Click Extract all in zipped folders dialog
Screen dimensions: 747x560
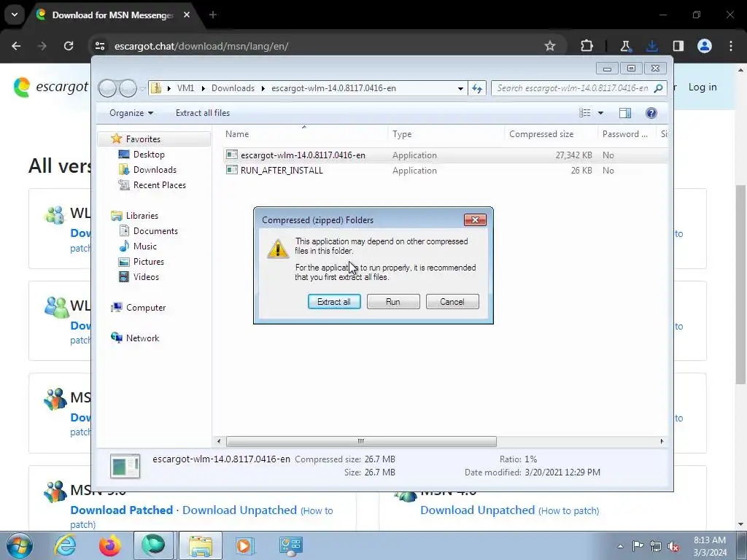pos(334,301)
